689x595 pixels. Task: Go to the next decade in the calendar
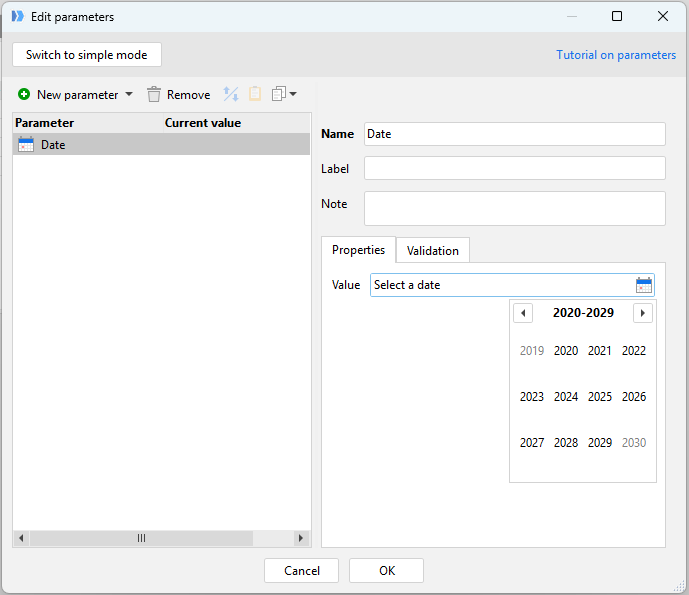pos(643,313)
